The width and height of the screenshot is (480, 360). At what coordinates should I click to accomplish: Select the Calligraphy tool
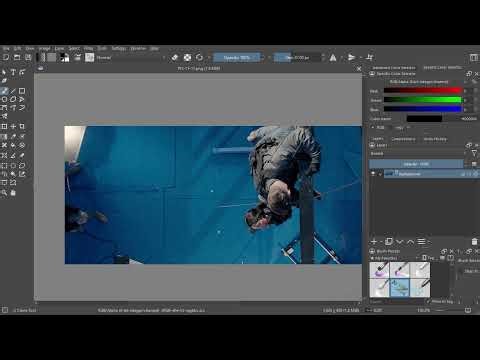coord(4,81)
